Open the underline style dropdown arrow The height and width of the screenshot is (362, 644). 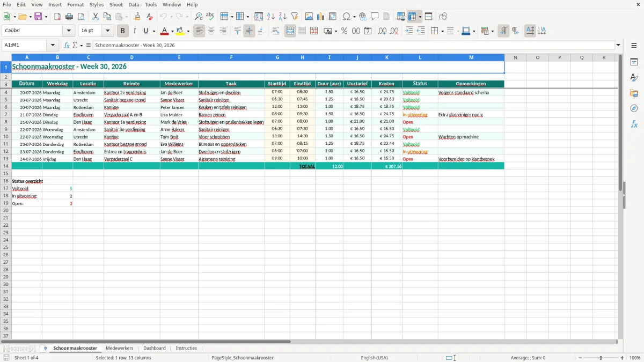pyautogui.click(x=153, y=31)
